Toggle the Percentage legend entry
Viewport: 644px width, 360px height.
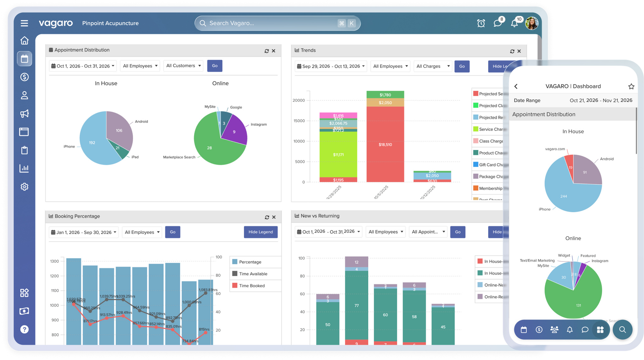(x=250, y=262)
